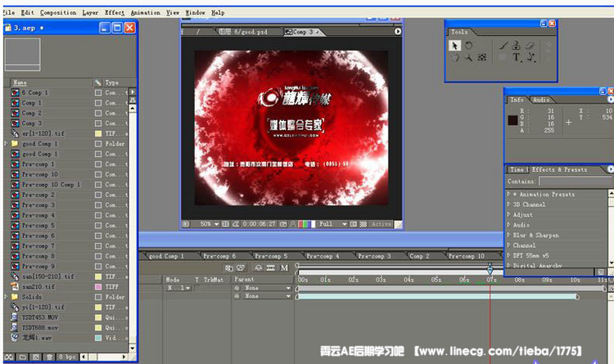Click the Find binoculars icon in Project panel
The width and height of the screenshot is (614, 364).
[9, 357]
